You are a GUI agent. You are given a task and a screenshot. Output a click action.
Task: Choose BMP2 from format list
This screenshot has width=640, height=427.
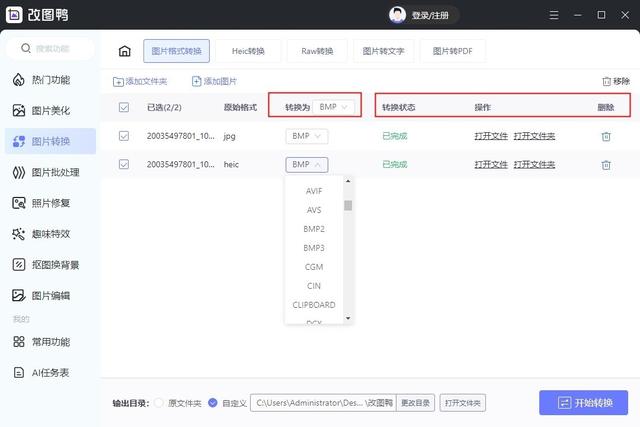tap(314, 229)
